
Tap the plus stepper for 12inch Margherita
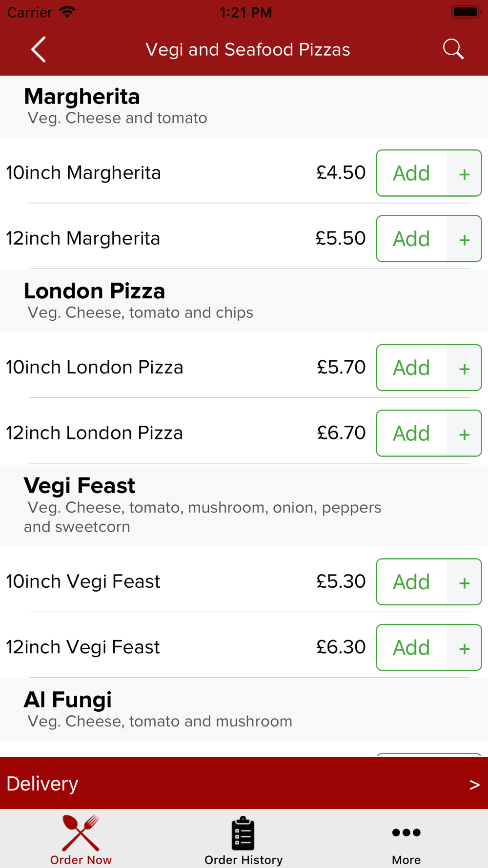464,239
